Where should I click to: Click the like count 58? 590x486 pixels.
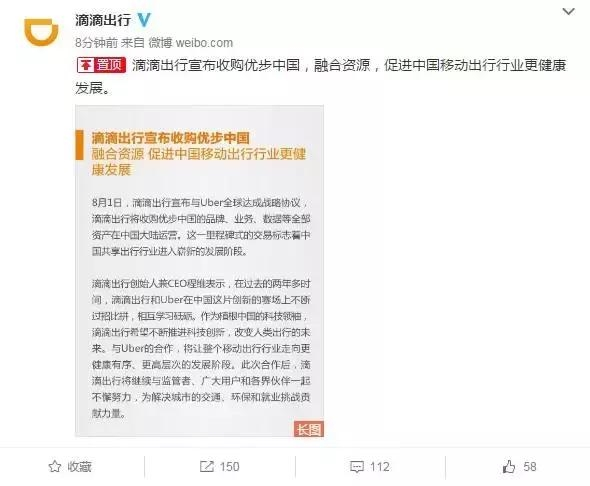(x=529, y=466)
